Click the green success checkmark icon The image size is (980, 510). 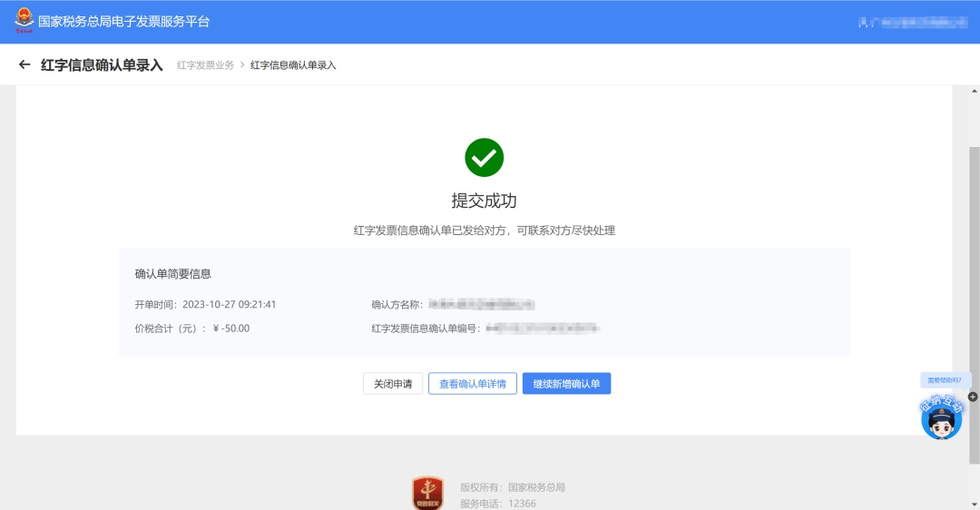point(484,158)
